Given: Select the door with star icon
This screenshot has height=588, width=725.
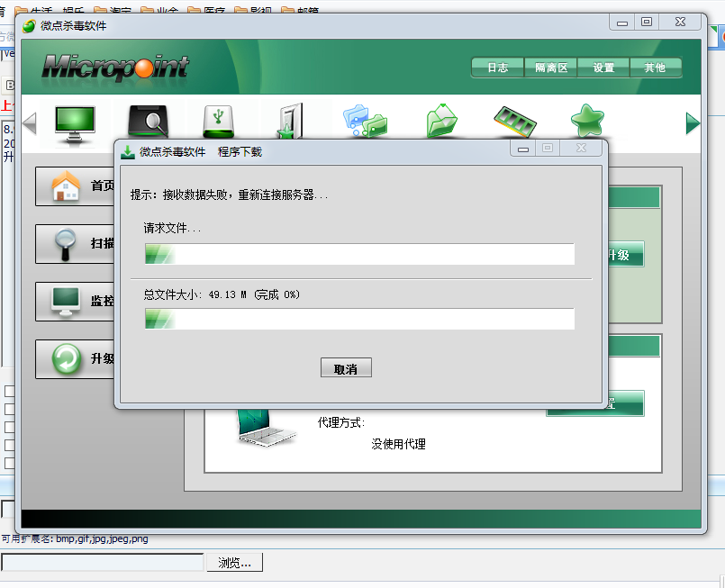Looking at the screenshot, I should [290, 122].
